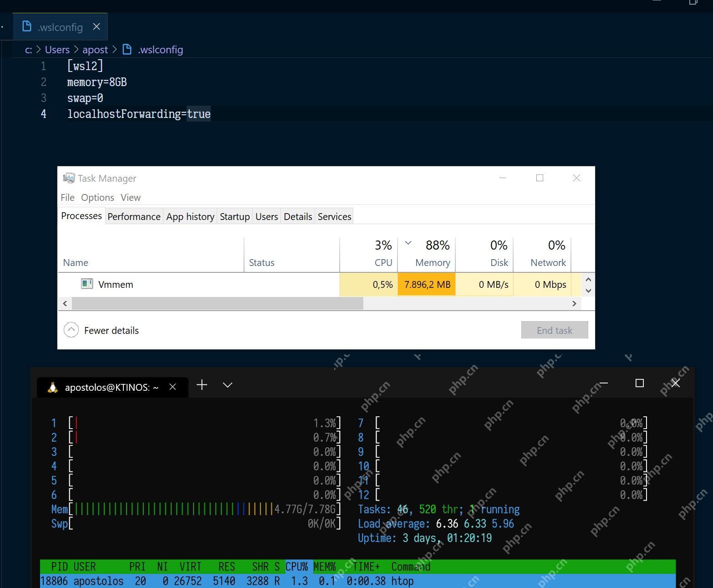The image size is (713, 588).
Task: Open the terminal profile dropdown menu
Action: pos(228,385)
